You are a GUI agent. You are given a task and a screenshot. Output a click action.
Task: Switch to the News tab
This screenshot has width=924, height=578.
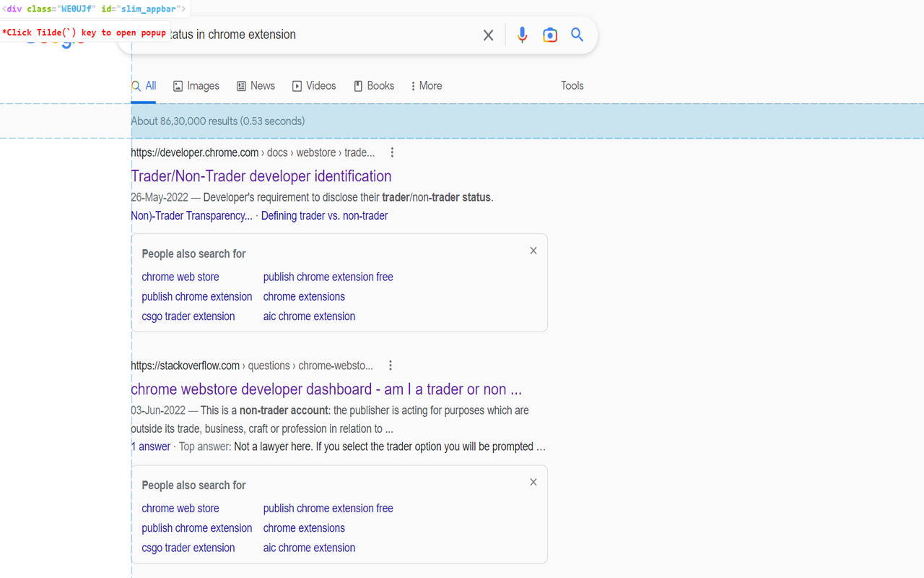256,85
